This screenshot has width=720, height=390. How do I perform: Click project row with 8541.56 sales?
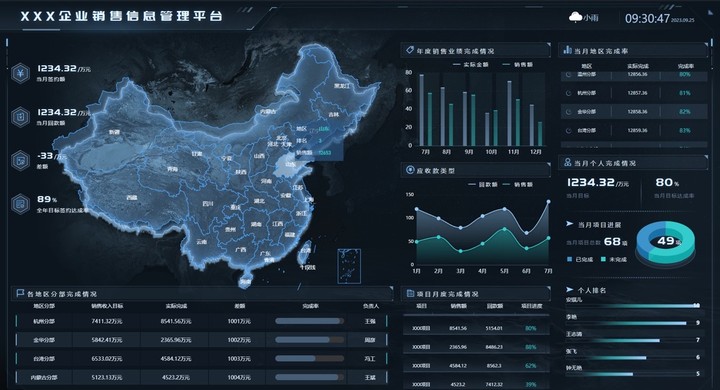476,328
